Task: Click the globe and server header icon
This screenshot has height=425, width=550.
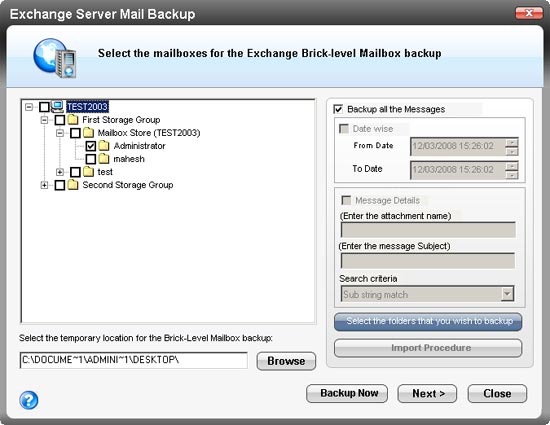Action: [x=55, y=58]
